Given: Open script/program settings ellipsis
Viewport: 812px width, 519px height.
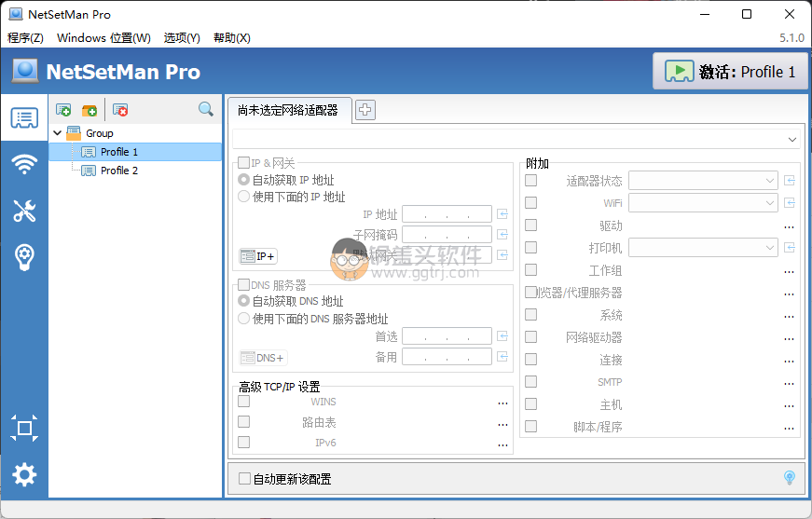Looking at the screenshot, I should [789, 428].
